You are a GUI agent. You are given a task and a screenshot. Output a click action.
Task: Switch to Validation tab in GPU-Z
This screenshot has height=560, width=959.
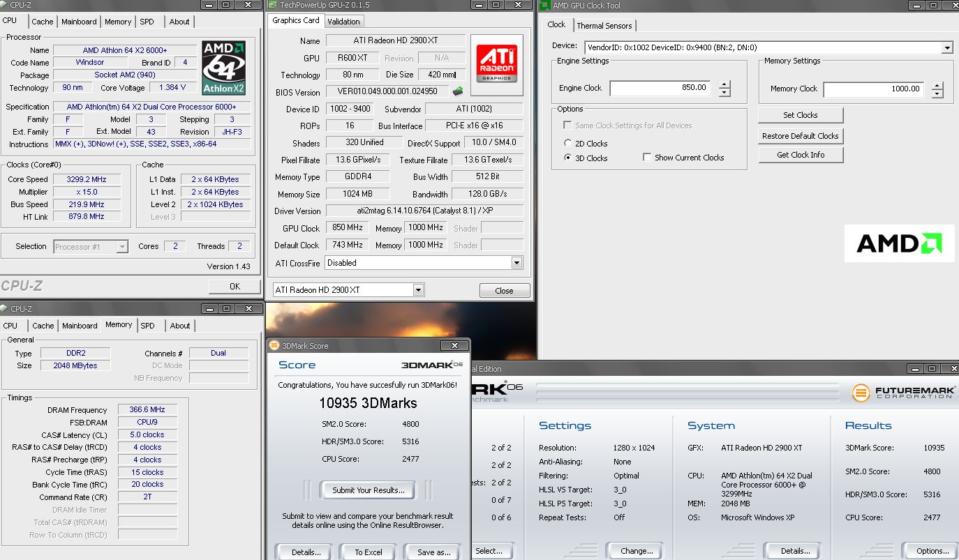(344, 22)
